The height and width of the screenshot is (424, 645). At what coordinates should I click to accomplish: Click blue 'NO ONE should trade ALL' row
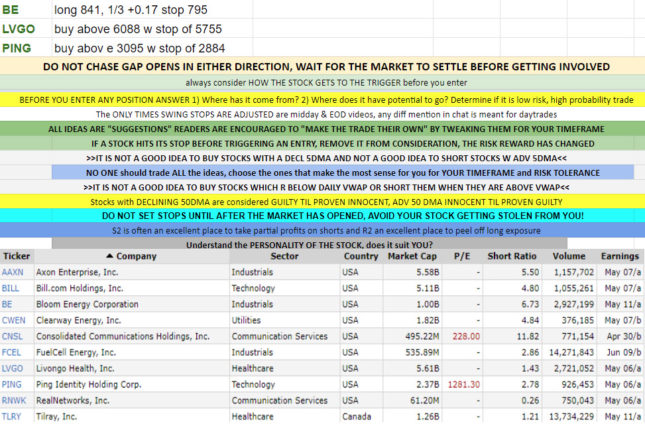[x=343, y=173]
